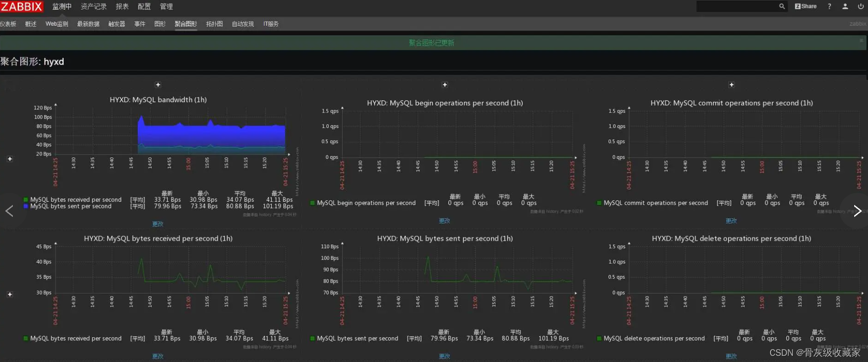This screenshot has height=362, width=868.
Task: Click the 聚合图形: hyxd page title
Action: [x=32, y=61]
